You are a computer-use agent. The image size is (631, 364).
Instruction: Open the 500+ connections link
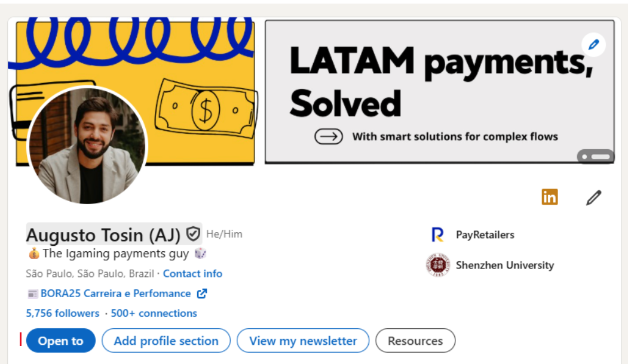pyautogui.click(x=154, y=313)
